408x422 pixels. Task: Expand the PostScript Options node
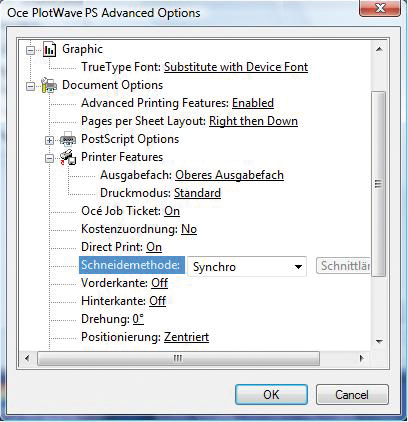click(49, 140)
